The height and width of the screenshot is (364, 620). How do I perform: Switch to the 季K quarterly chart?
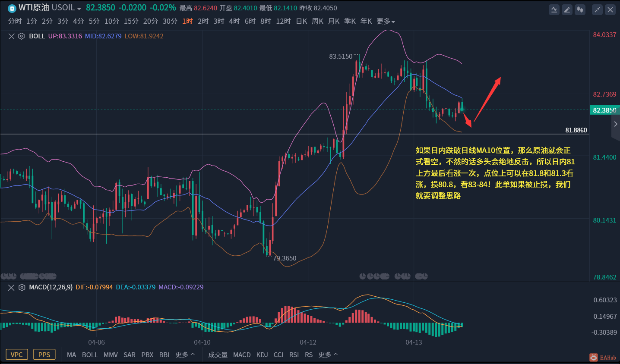(x=350, y=21)
